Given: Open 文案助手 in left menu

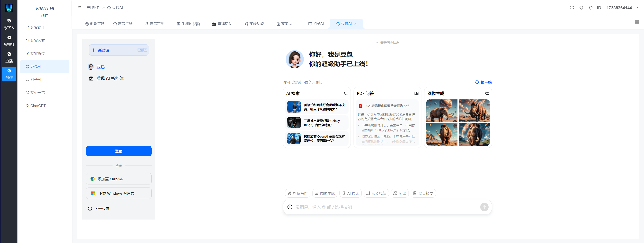Looking at the screenshot, I should [x=45, y=27].
